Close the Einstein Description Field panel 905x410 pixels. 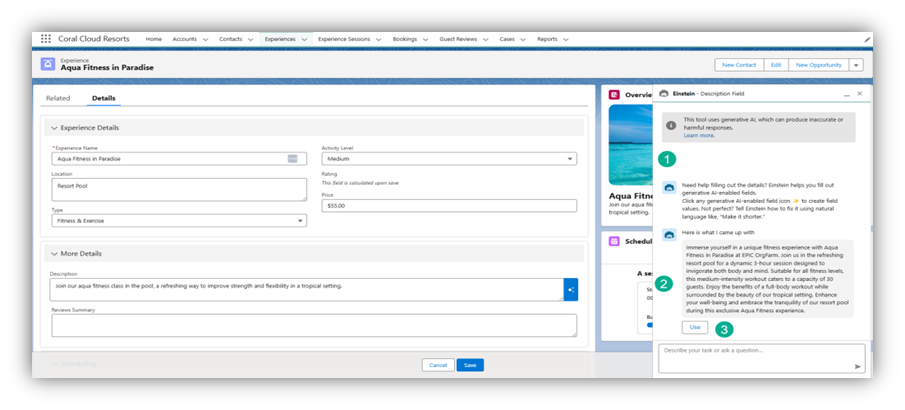tap(859, 94)
